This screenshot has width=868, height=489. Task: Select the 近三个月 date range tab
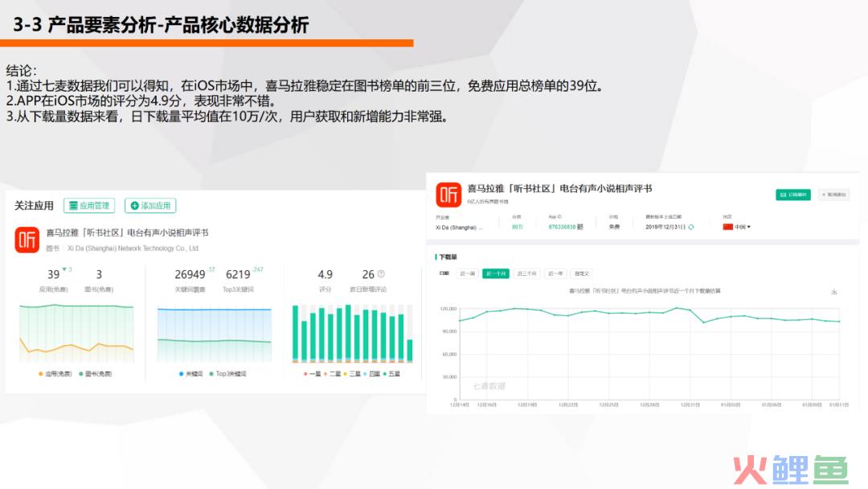point(526,273)
